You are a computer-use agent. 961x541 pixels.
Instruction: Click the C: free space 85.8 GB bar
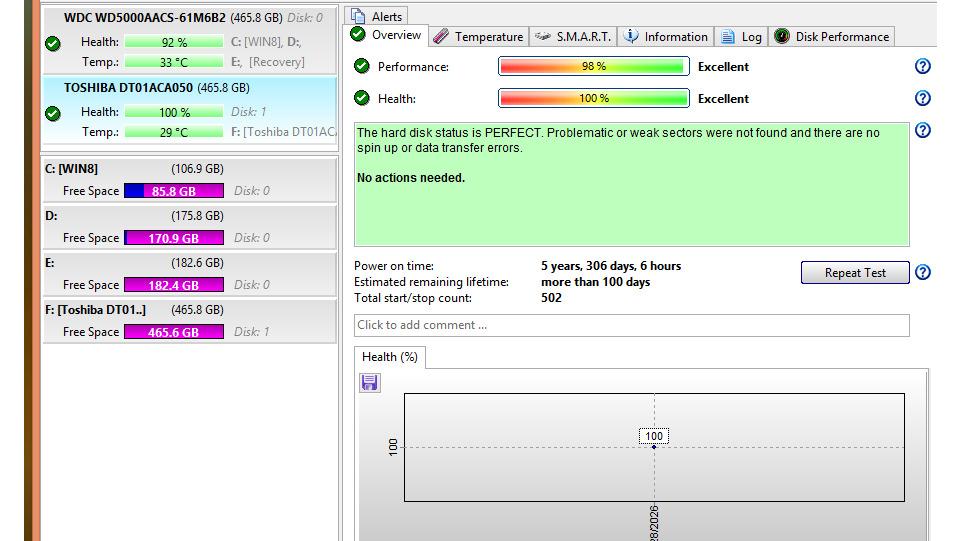click(x=174, y=191)
